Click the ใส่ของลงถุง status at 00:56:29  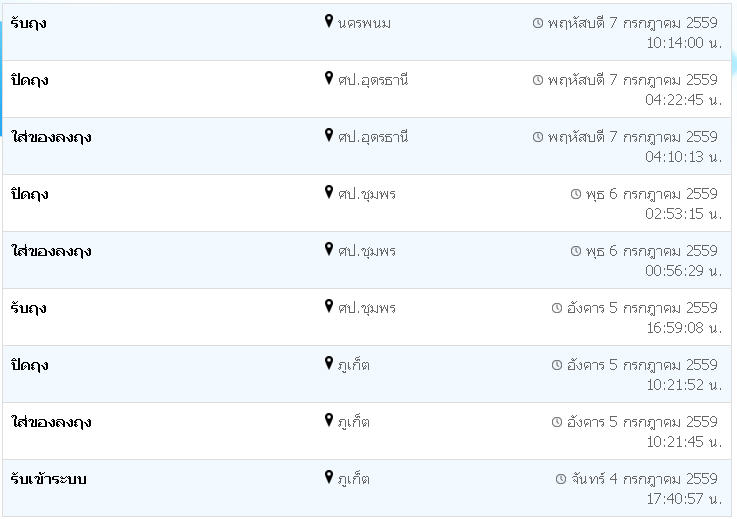click(51, 251)
